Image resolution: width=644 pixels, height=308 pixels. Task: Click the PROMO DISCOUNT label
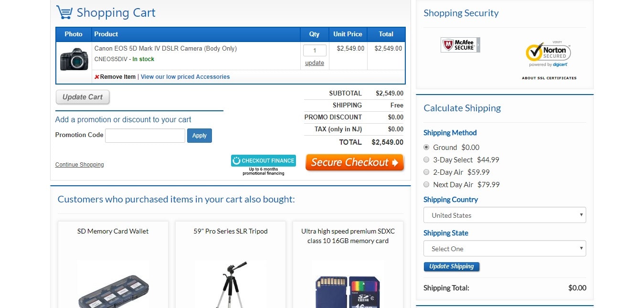click(x=333, y=117)
